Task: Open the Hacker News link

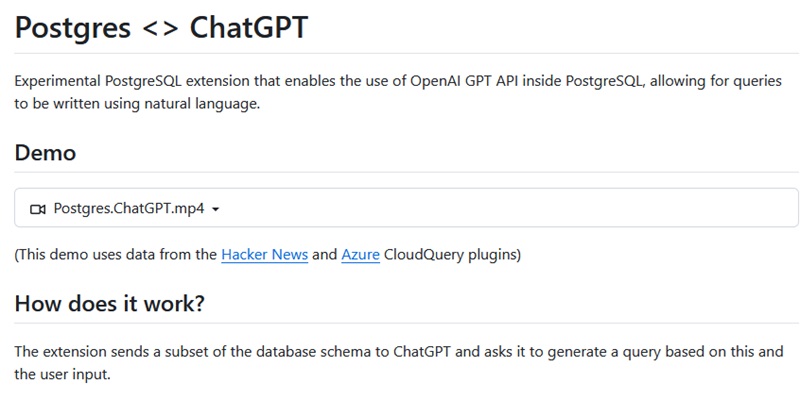Action: pyautogui.click(x=264, y=254)
